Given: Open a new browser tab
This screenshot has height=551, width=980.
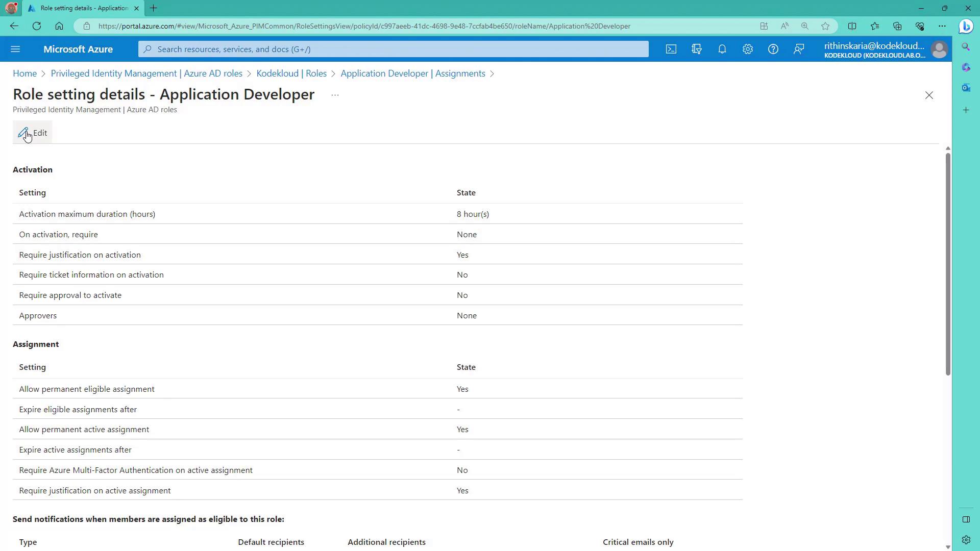Looking at the screenshot, I should (154, 8).
